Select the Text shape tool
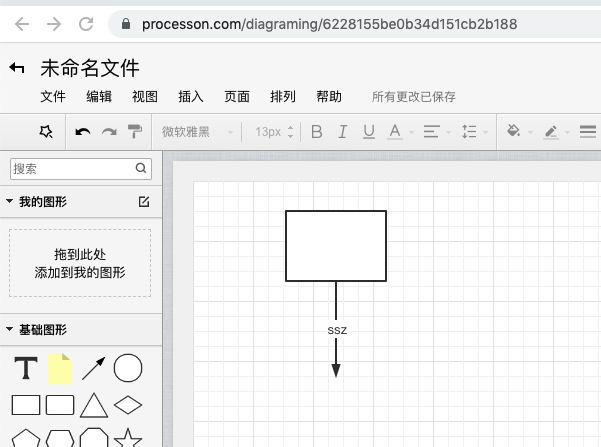Viewport: 601px width, 447px height. tap(26, 368)
